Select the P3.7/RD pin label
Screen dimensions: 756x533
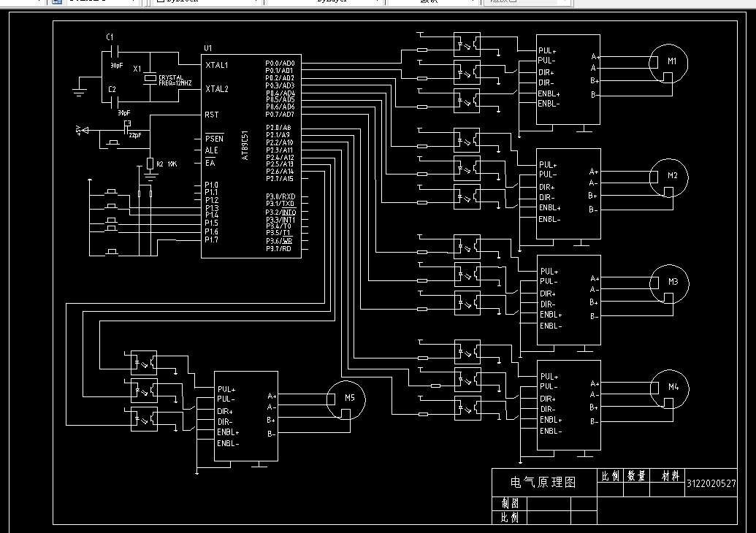coord(279,249)
